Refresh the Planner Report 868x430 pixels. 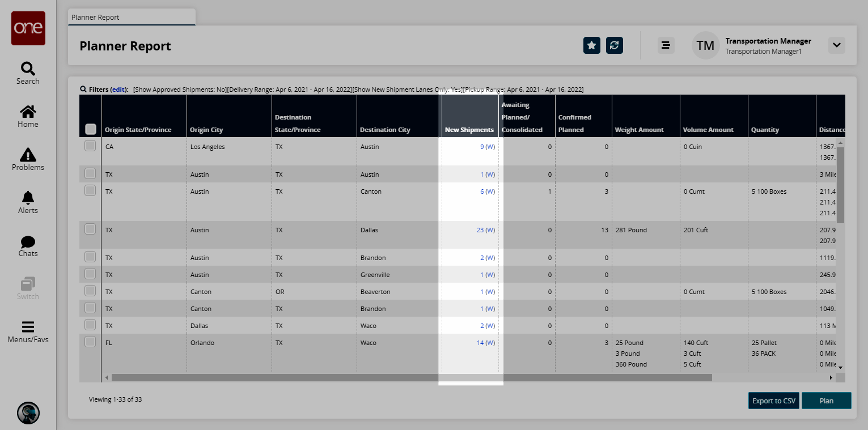coord(614,45)
